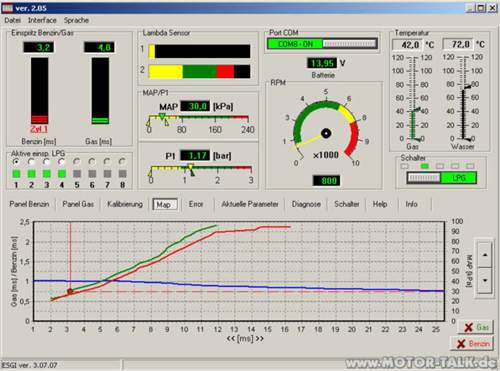
Task: Click the green indicator for injector 2
Action: (31, 174)
